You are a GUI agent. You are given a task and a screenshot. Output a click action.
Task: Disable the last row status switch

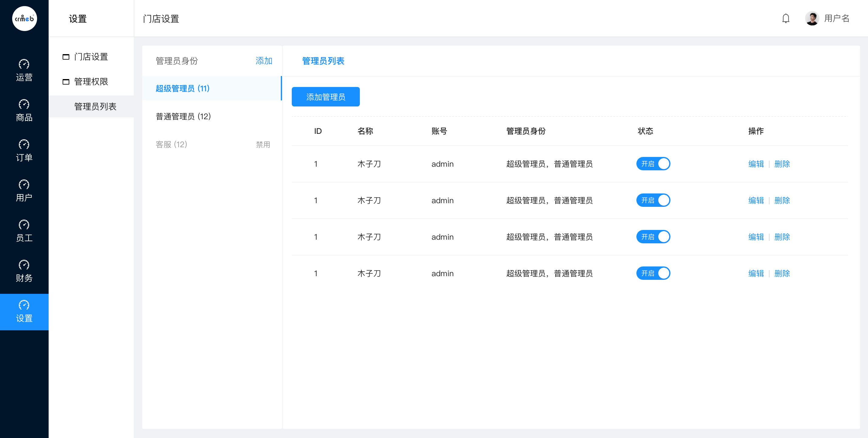[x=653, y=273]
